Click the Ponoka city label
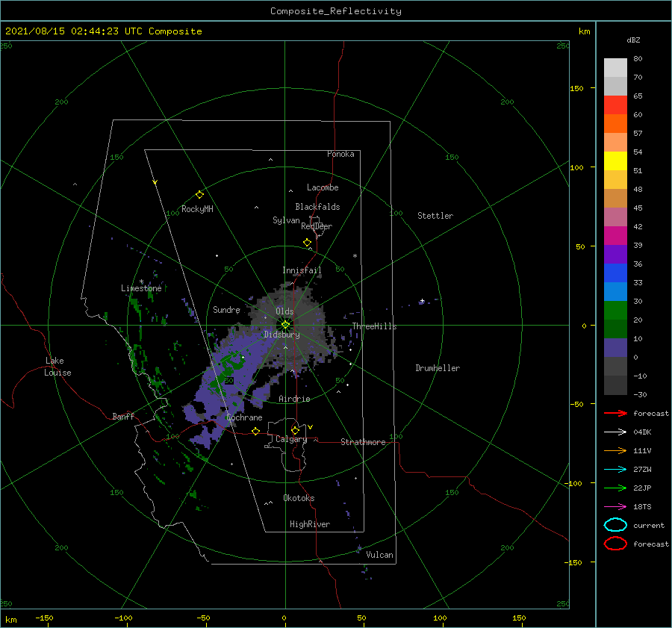Image resolution: width=672 pixels, height=628 pixels. [340, 154]
